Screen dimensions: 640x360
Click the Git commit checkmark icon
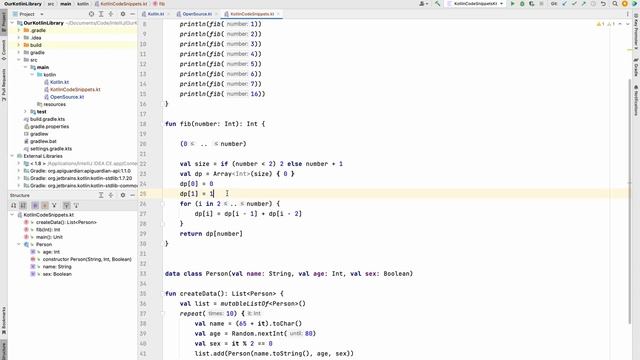(x=574, y=4)
